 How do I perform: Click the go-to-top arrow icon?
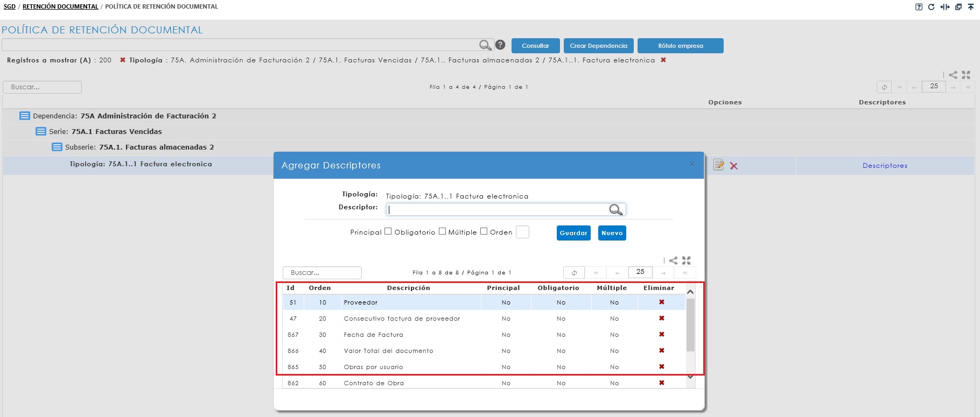coord(971,7)
